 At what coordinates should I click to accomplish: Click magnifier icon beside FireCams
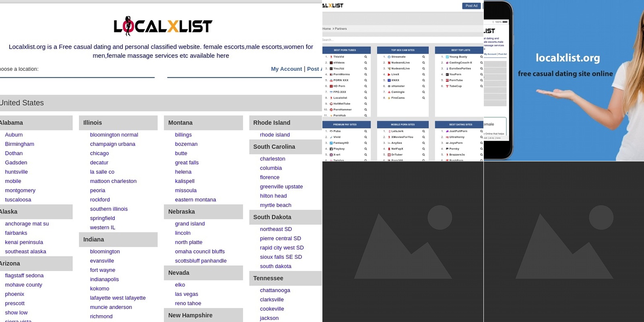coord(423,98)
